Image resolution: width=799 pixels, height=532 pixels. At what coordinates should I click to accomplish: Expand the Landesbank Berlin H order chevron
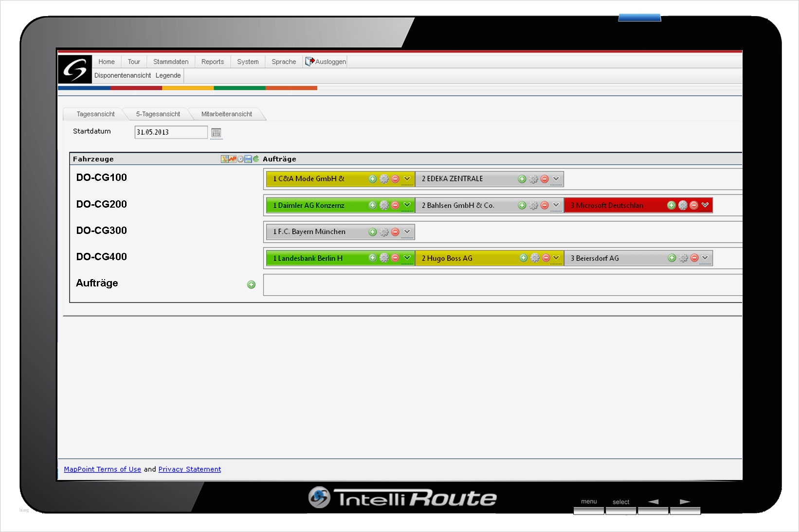coord(407,258)
